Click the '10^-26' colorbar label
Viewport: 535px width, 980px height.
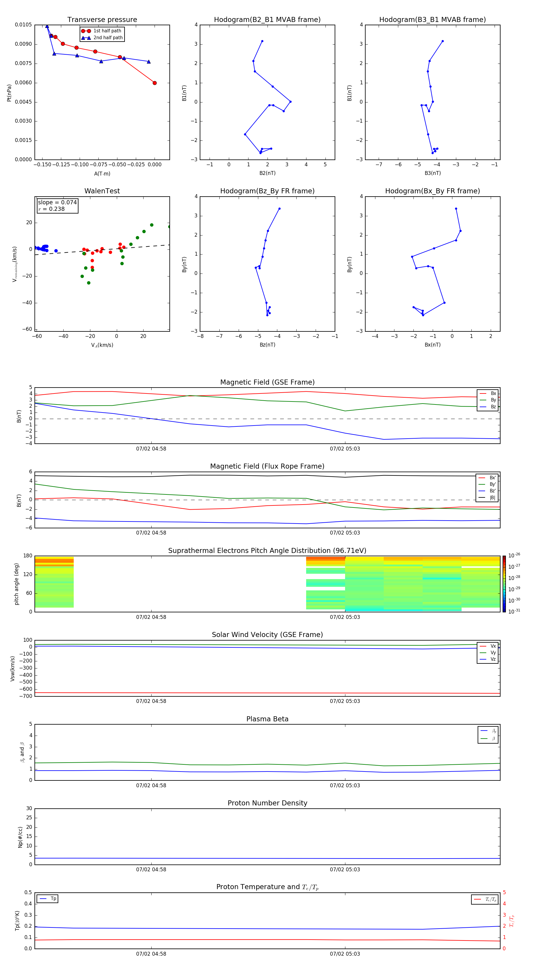[x=514, y=555]
